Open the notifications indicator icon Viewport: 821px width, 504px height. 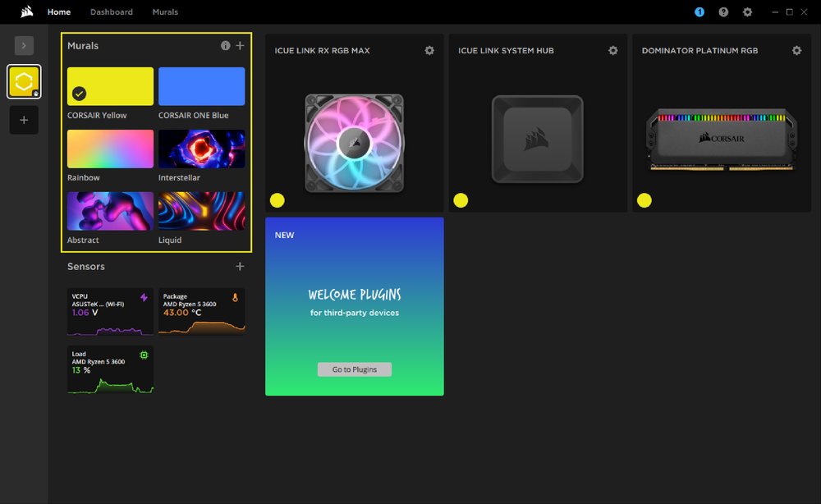699,12
